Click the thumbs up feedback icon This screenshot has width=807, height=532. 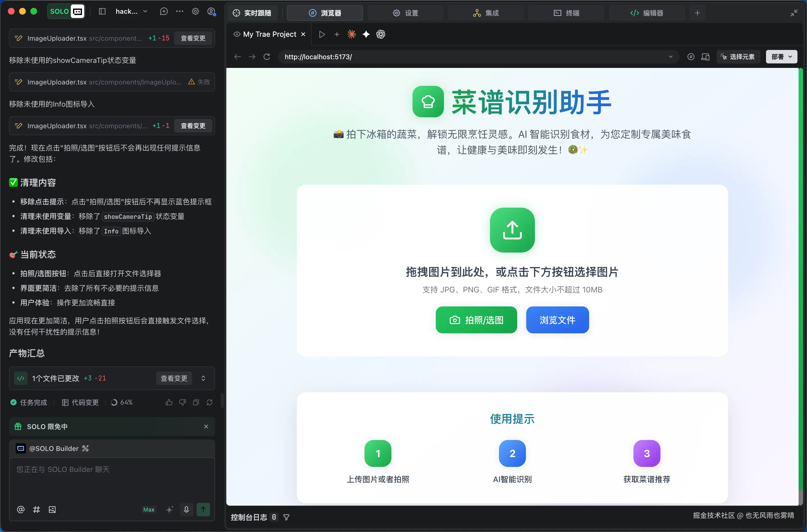[169, 402]
